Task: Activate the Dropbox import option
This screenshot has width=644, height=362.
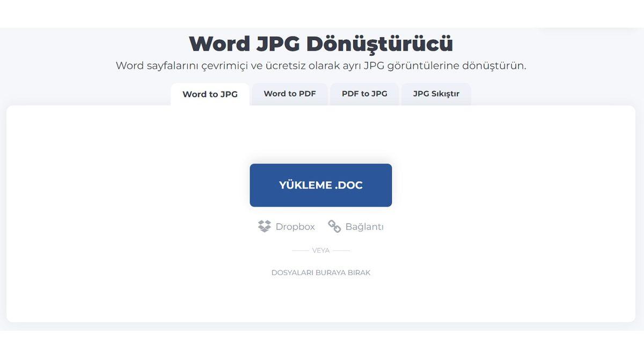Action: tap(287, 226)
